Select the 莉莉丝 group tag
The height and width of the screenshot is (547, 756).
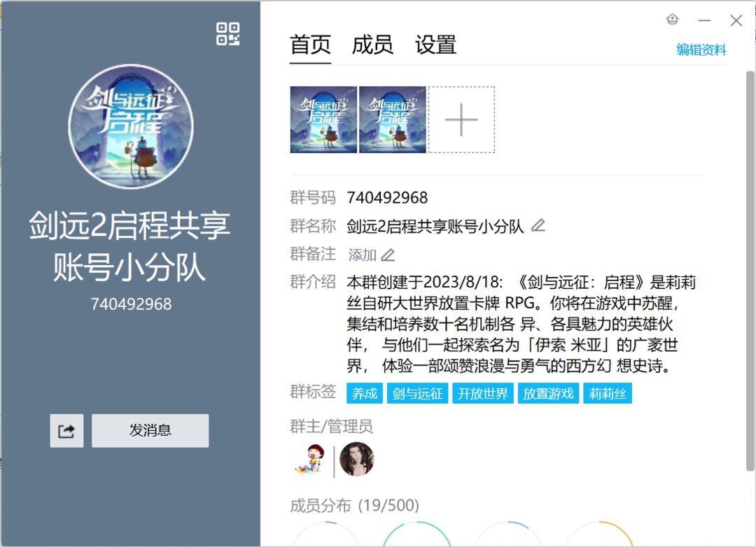607,394
